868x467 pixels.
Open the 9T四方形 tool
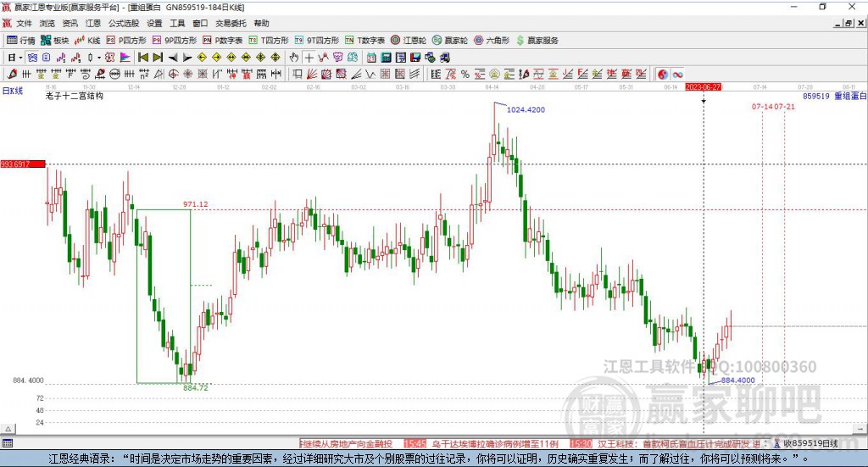[x=317, y=41]
